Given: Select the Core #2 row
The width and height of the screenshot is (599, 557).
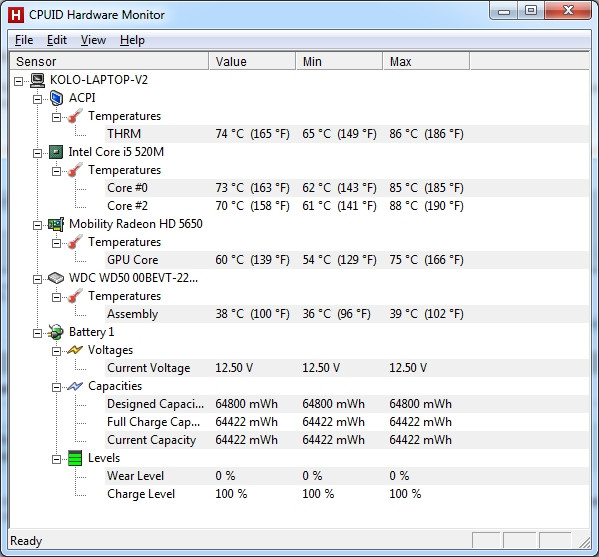Looking at the screenshot, I should (347, 206).
